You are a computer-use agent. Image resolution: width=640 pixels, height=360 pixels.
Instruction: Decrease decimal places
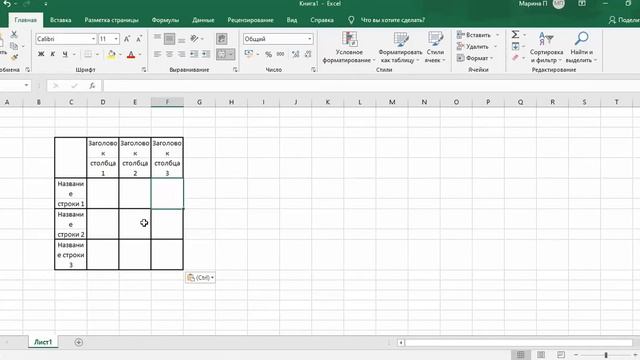coord(308,54)
